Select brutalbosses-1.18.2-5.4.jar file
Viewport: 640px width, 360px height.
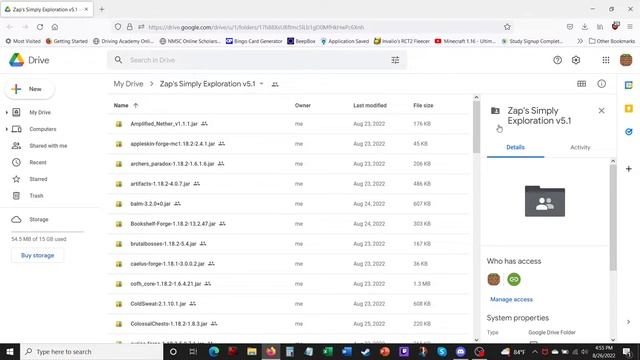[x=289, y=244]
